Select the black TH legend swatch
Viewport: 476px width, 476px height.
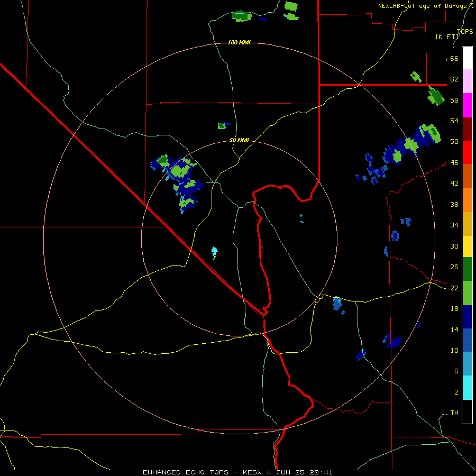coord(467,411)
